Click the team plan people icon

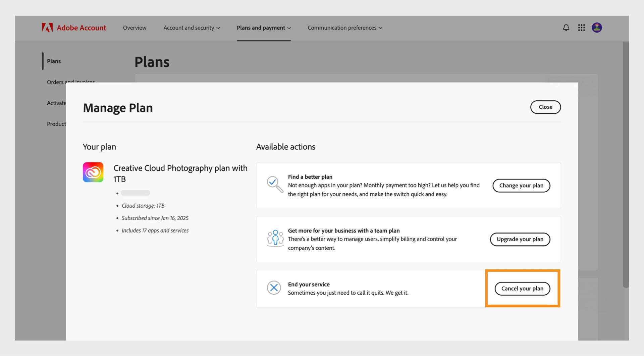275,239
